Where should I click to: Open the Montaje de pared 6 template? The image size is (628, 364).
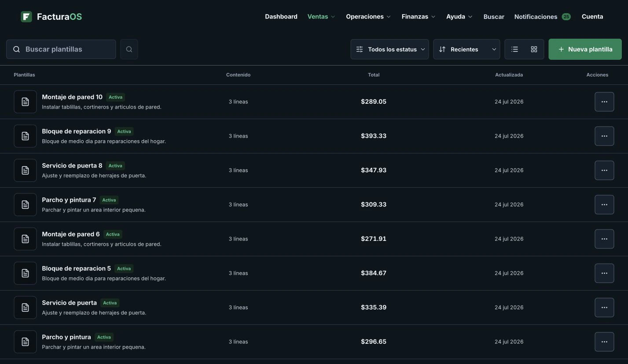(71, 234)
